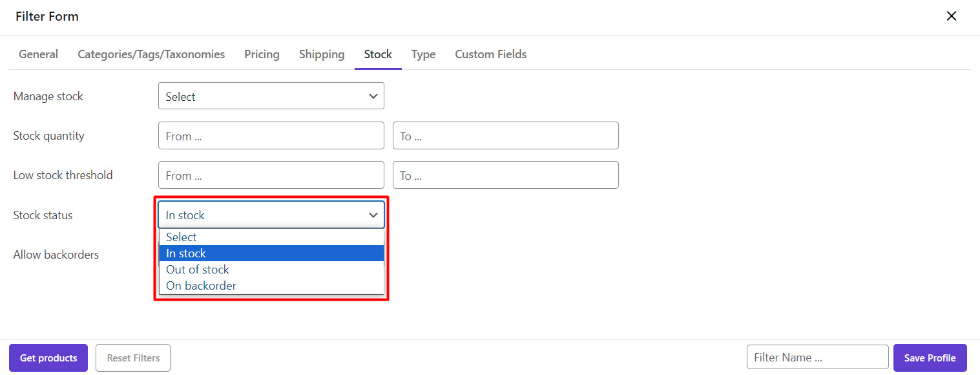Image resolution: width=980 pixels, height=375 pixels.
Task: Pick 'Out of stock' status option
Action: tap(271, 270)
